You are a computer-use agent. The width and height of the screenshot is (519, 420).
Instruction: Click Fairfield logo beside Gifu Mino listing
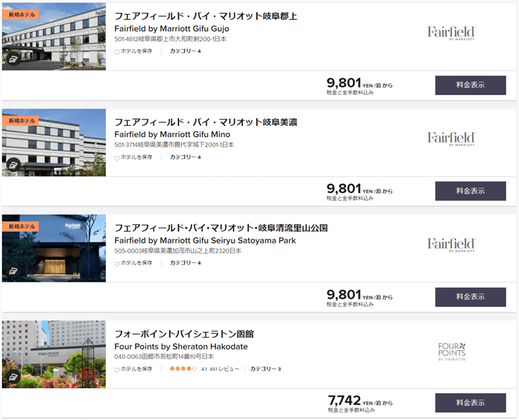(451, 138)
